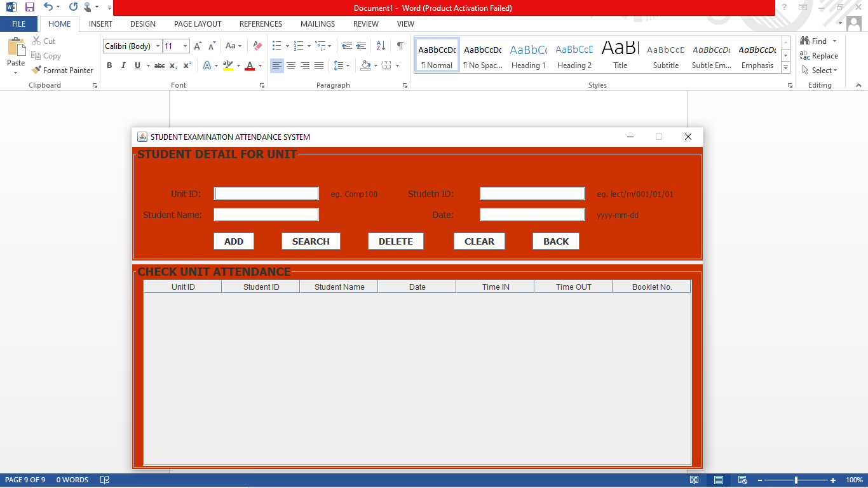Switch to the MAILINGS ribbon tab
Image resolution: width=868 pixels, height=488 pixels.
pos(317,24)
